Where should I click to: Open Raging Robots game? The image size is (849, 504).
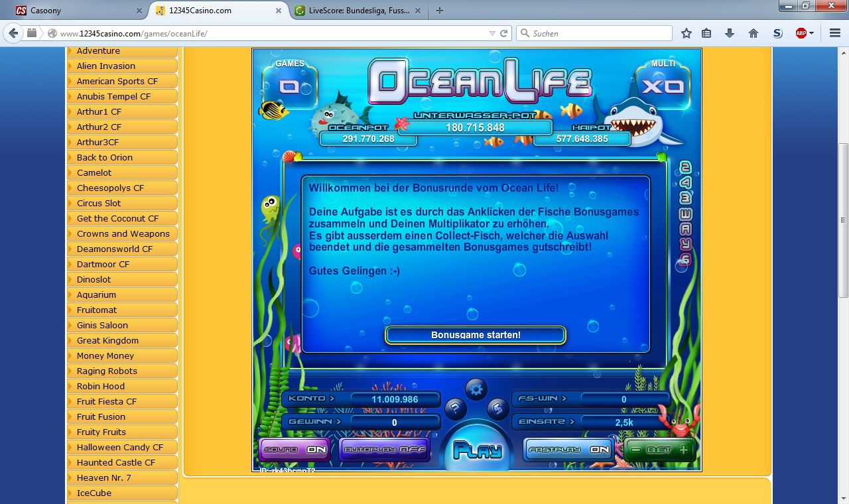[x=123, y=371]
